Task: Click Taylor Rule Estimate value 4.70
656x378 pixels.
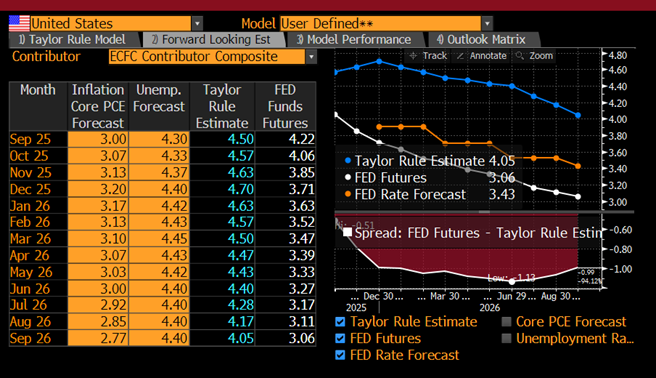Action: 241,189
